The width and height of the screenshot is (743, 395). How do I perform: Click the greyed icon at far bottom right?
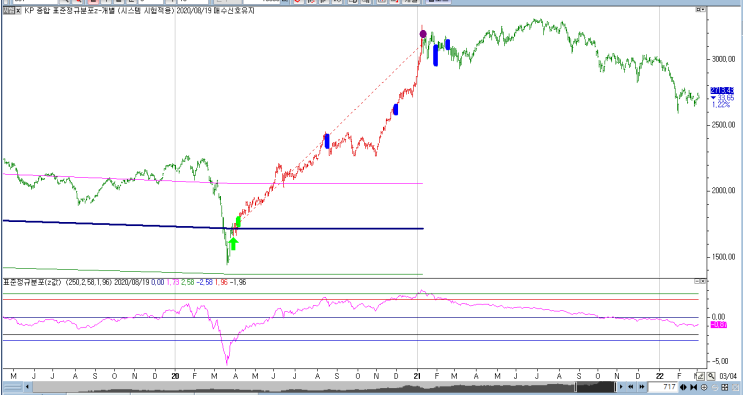pos(735,387)
